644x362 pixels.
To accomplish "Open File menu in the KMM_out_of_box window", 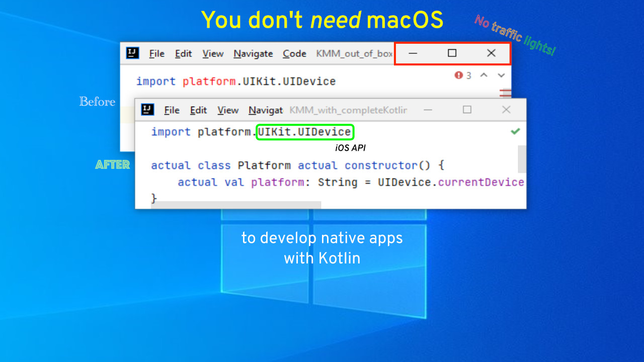I will click(x=156, y=54).
